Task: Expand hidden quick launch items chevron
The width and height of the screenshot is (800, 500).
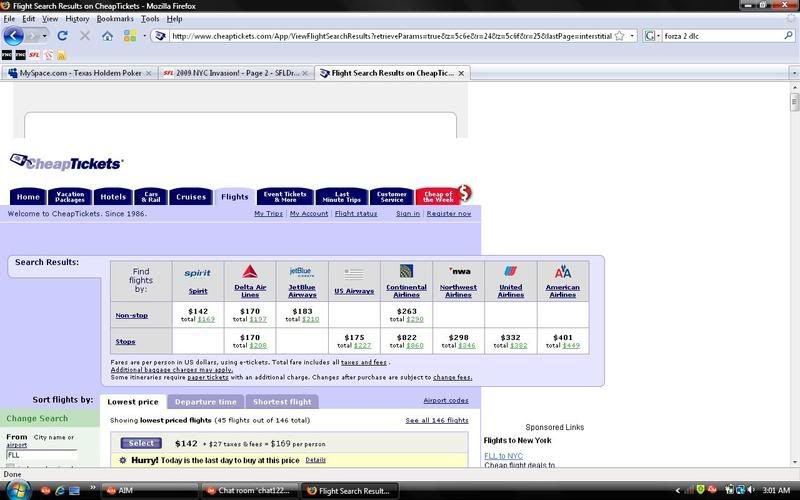Action: (92, 489)
